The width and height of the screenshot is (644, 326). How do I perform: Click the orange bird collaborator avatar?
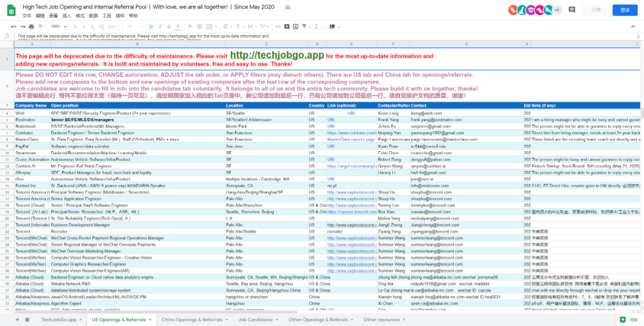pyautogui.click(x=513, y=10)
